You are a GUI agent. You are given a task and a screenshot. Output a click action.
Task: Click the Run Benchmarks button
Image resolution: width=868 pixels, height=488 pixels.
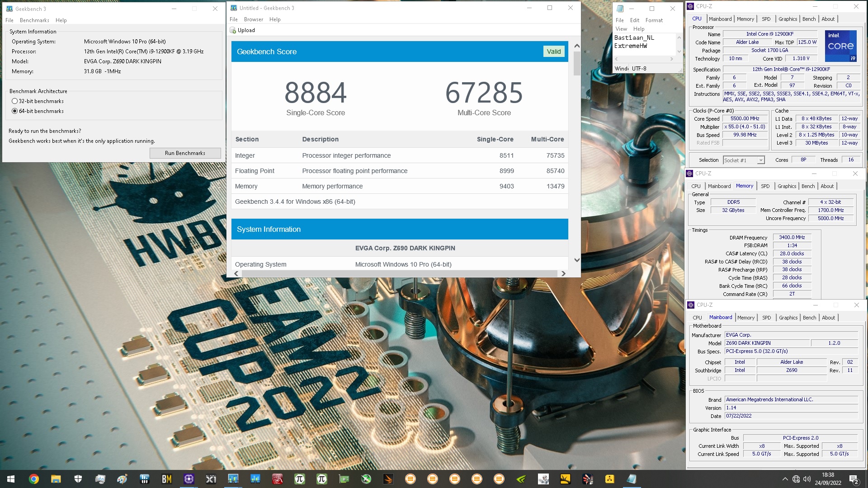tap(185, 153)
